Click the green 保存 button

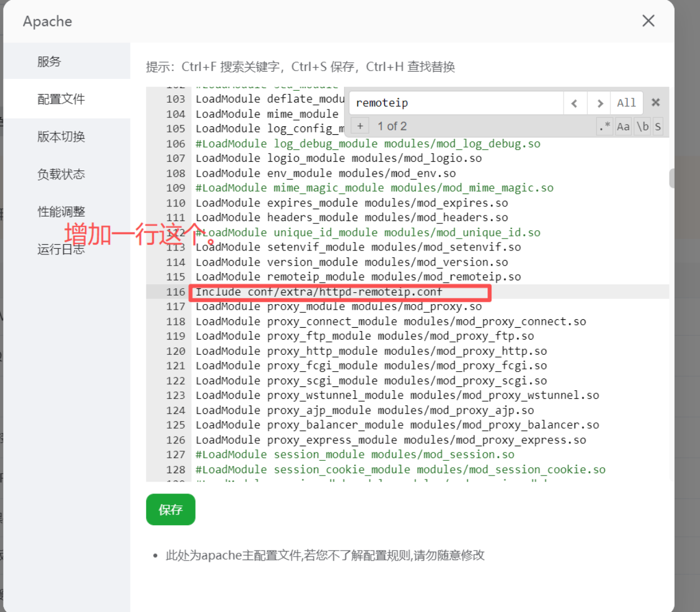click(171, 509)
